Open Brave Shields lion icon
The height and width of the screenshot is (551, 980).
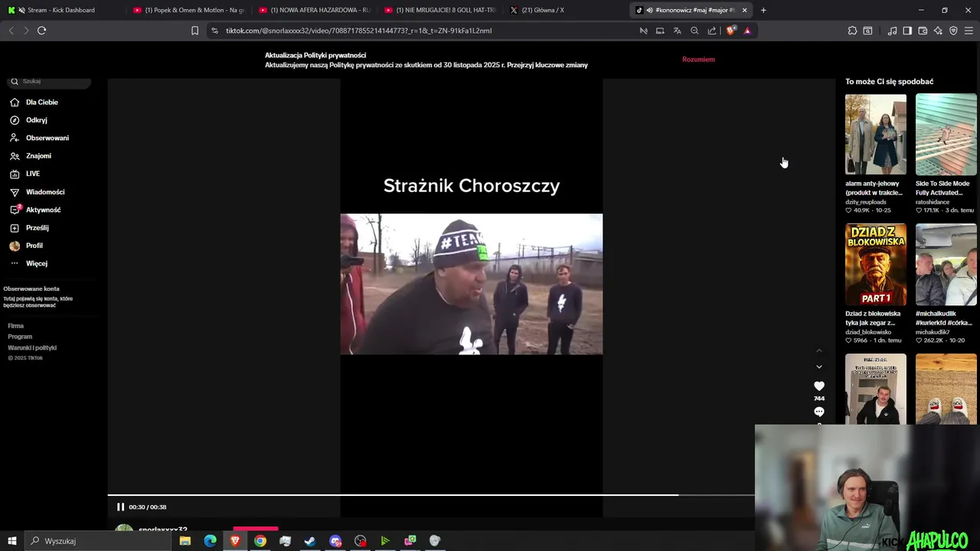(x=730, y=31)
